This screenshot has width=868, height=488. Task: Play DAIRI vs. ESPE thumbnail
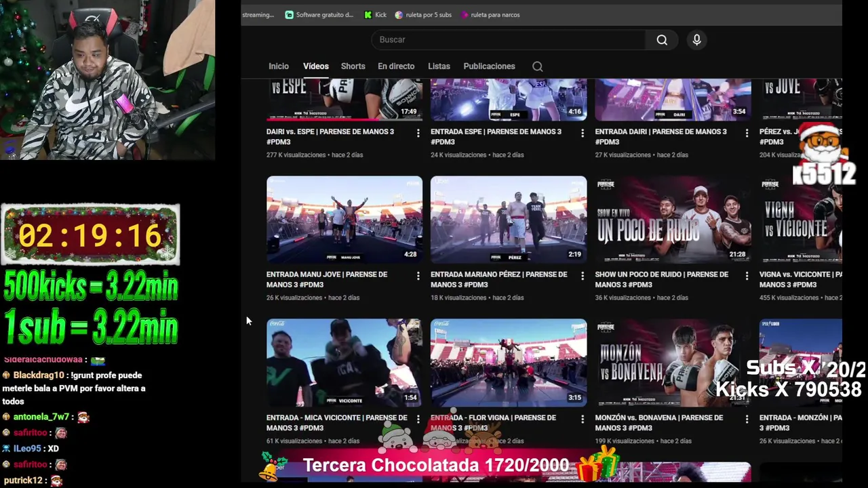[x=344, y=100]
